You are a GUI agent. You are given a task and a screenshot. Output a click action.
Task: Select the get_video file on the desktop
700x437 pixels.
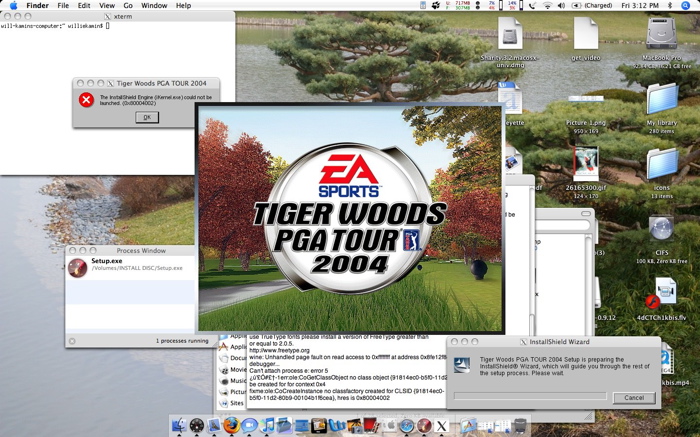[585, 33]
